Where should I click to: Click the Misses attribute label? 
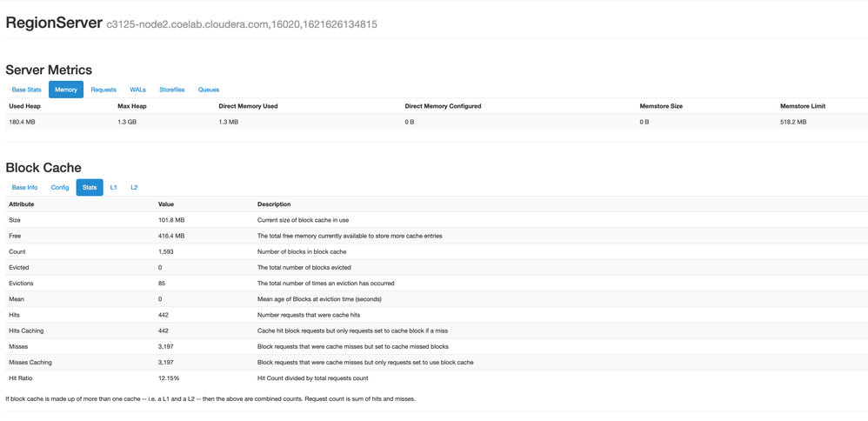(18, 346)
